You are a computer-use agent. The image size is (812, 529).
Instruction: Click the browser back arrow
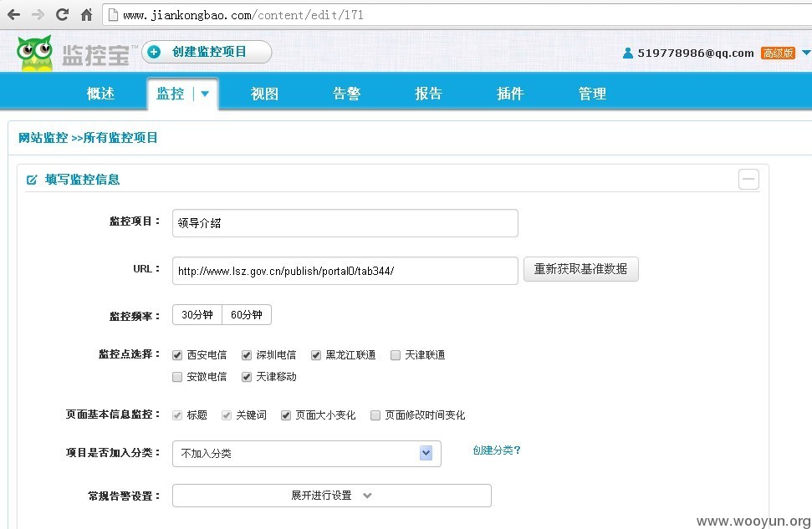[x=14, y=15]
